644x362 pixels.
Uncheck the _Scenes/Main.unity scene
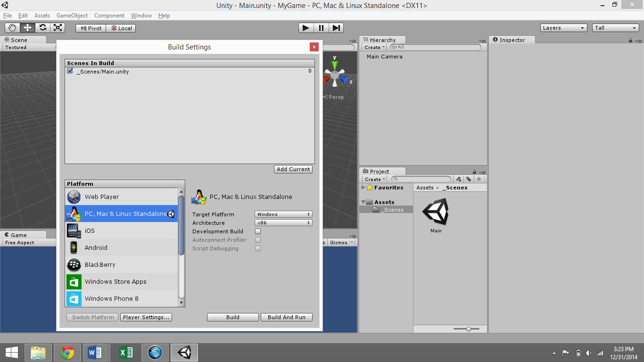pyautogui.click(x=69, y=71)
